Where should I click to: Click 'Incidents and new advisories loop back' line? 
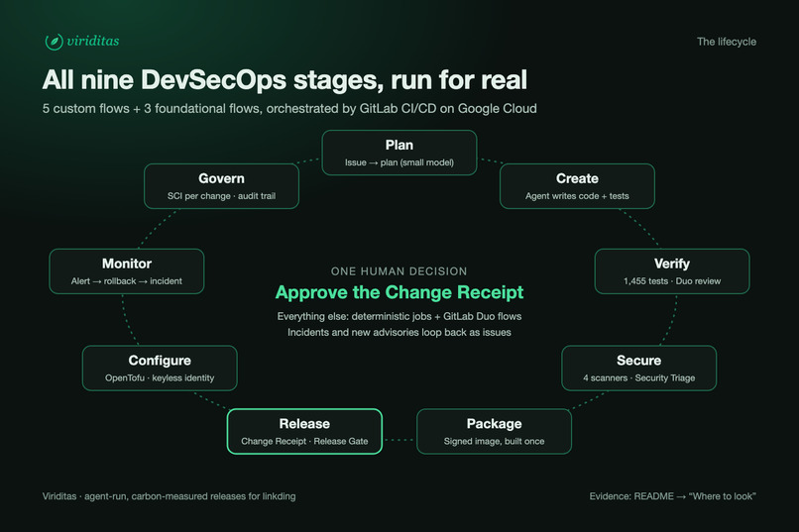click(x=399, y=333)
